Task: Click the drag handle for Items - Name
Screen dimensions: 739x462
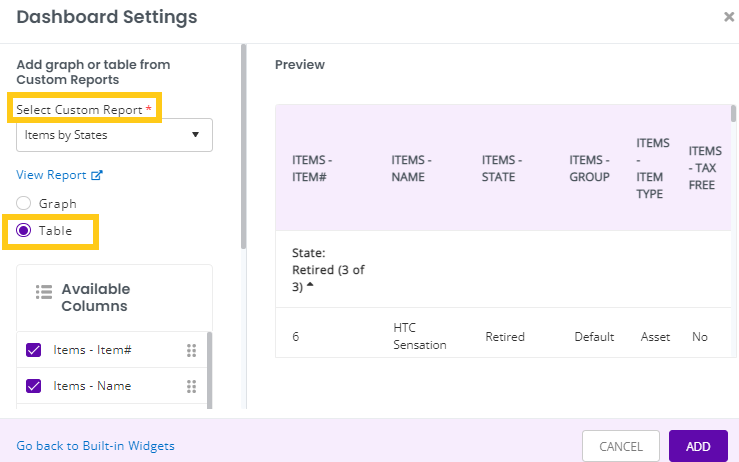Action: (191, 387)
